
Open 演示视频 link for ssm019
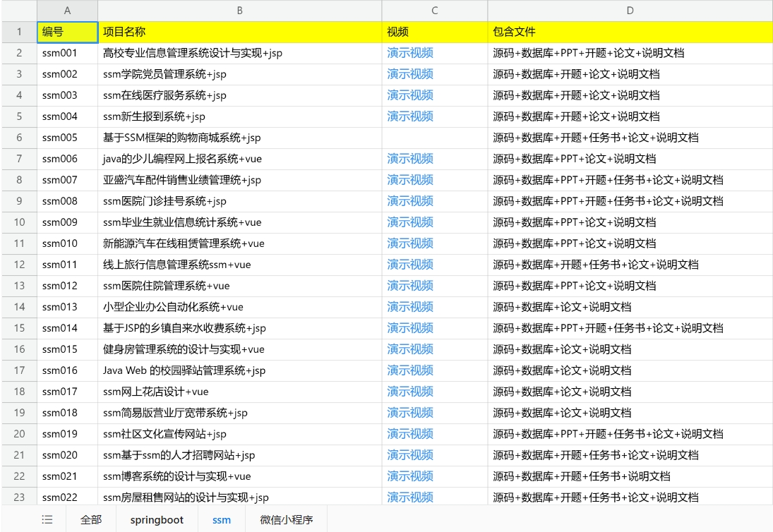[x=410, y=434]
